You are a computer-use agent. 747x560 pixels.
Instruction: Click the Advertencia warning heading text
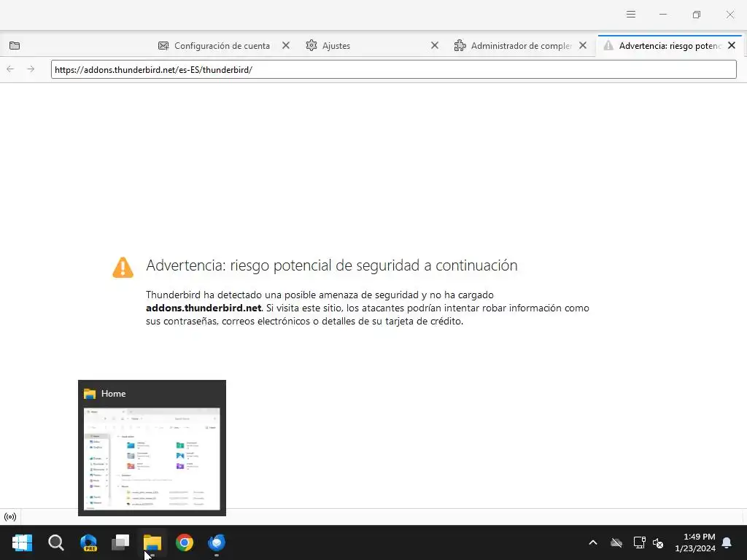coord(332,265)
